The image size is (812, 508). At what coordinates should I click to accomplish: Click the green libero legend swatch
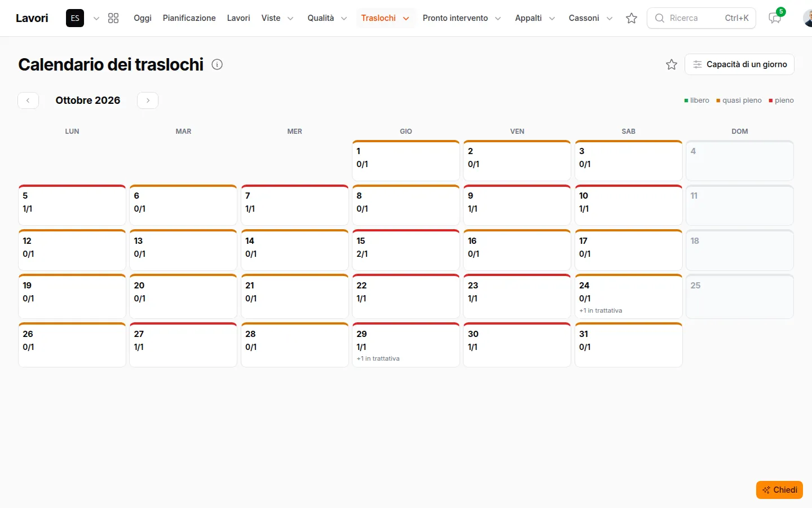(686, 100)
